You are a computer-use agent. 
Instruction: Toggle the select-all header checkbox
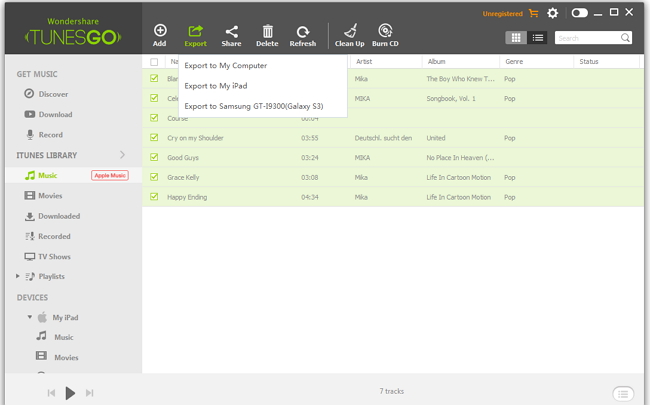(154, 62)
